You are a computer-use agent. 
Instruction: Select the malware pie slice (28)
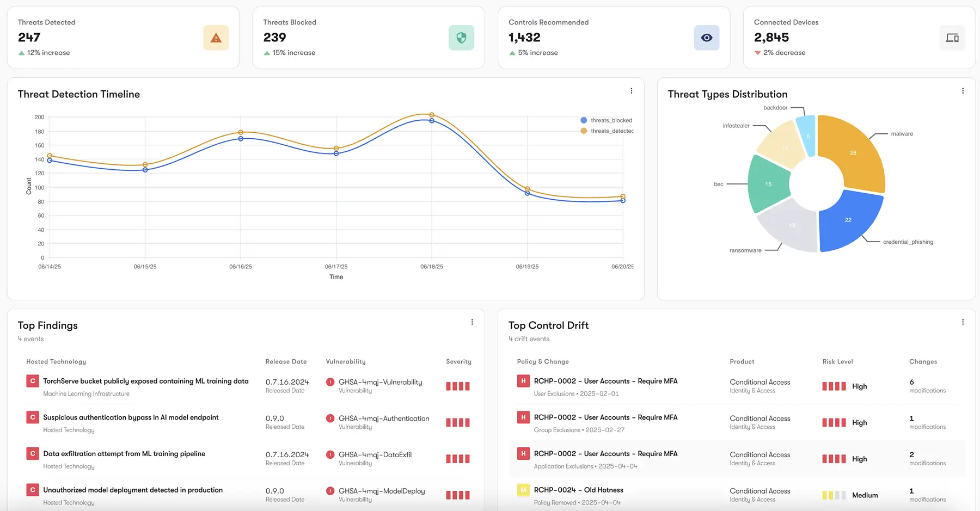tap(853, 152)
